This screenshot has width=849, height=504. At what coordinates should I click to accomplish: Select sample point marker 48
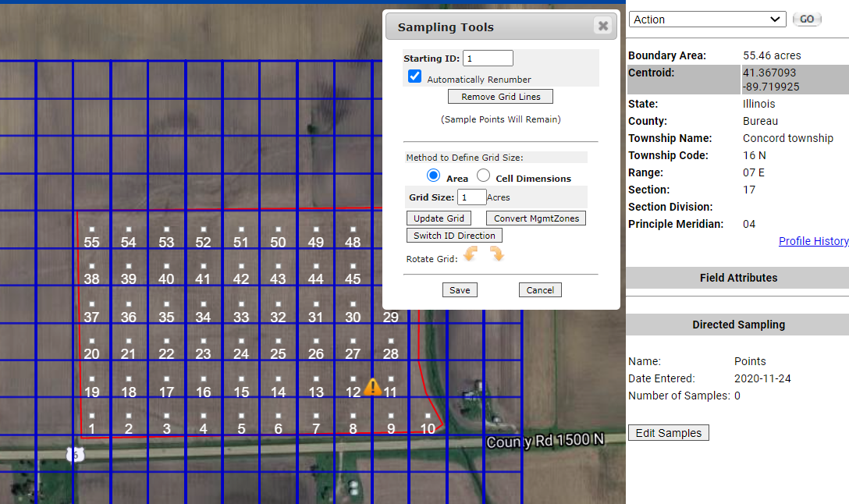[x=353, y=229]
